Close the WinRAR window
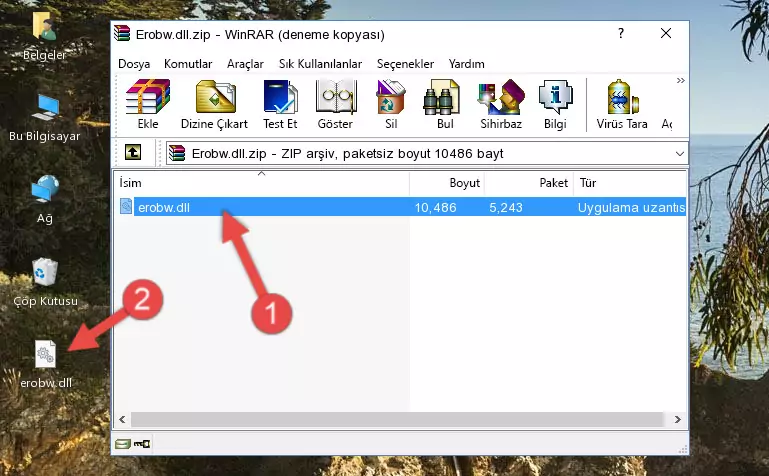This screenshot has width=769, height=476. coord(666,33)
